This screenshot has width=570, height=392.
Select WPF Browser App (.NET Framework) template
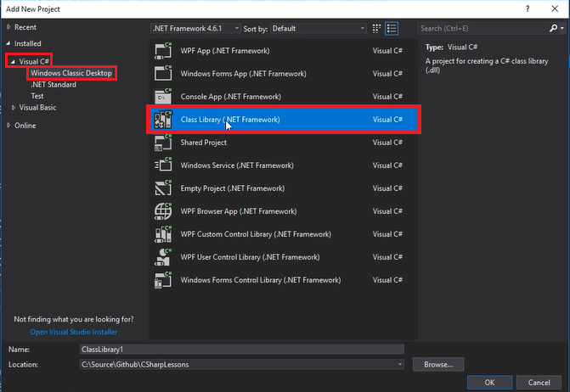[x=284, y=211]
